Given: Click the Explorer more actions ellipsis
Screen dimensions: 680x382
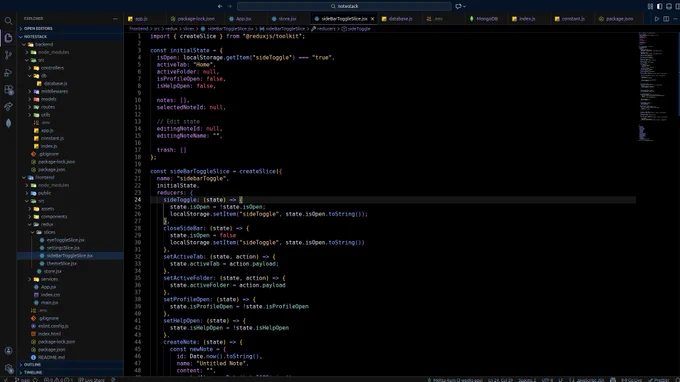Looking at the screenshot, I should click(x=115, y=19).
